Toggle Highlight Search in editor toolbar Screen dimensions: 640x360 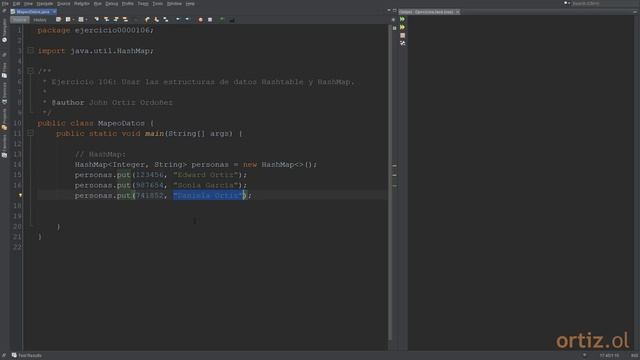click(x=125, y=20)
